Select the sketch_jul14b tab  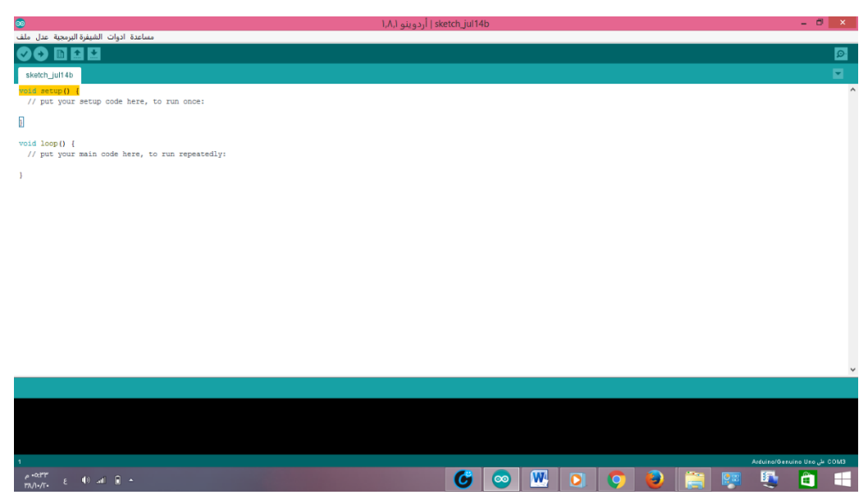(49, 75)
